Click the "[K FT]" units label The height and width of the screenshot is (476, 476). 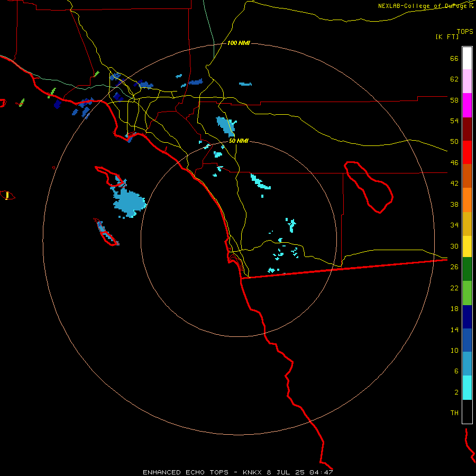pyautogui.click(x=447, y=36)
